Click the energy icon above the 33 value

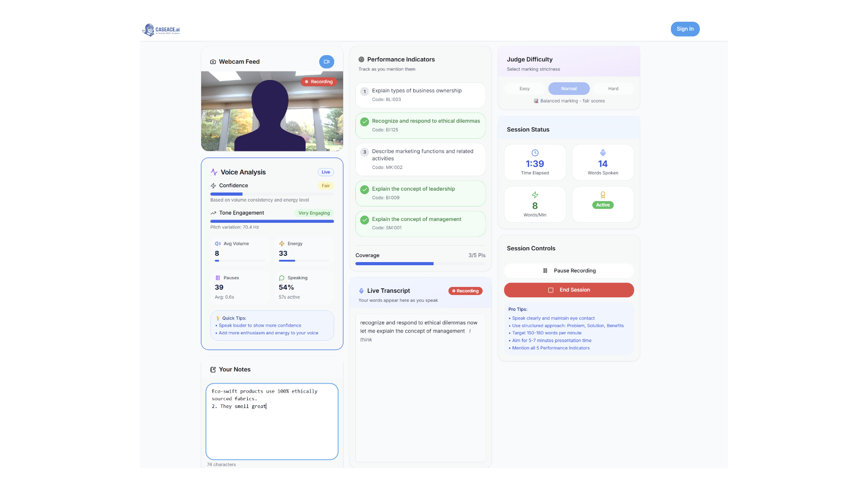point(281,243)
